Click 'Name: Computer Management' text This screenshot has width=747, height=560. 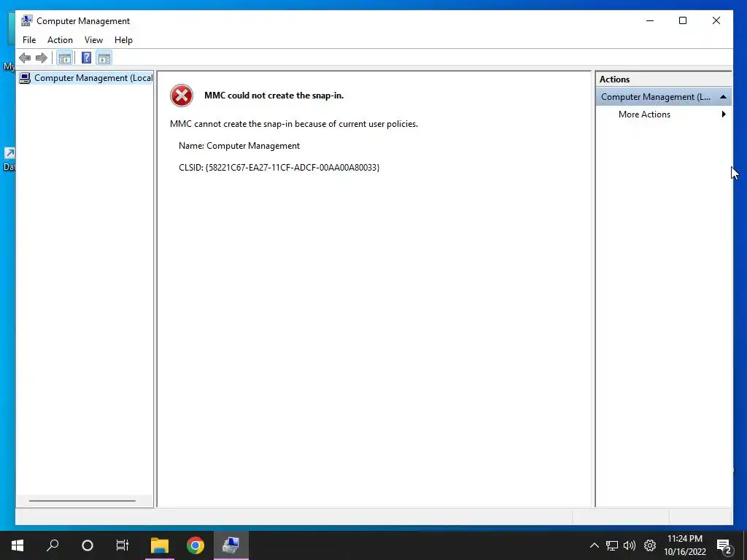click(x=239, y=146)
